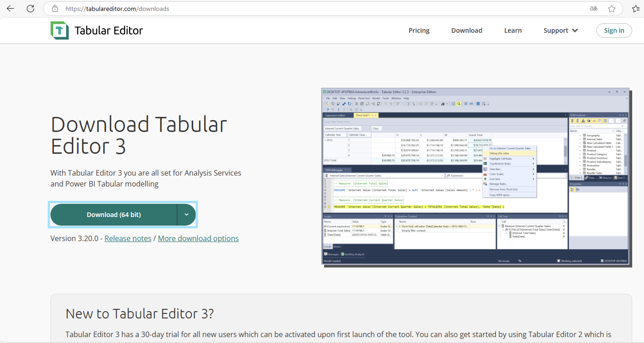This screenshot has width=644, height=343.
Task: Reload the page with refresh icon
Action: tap(30, 9)
